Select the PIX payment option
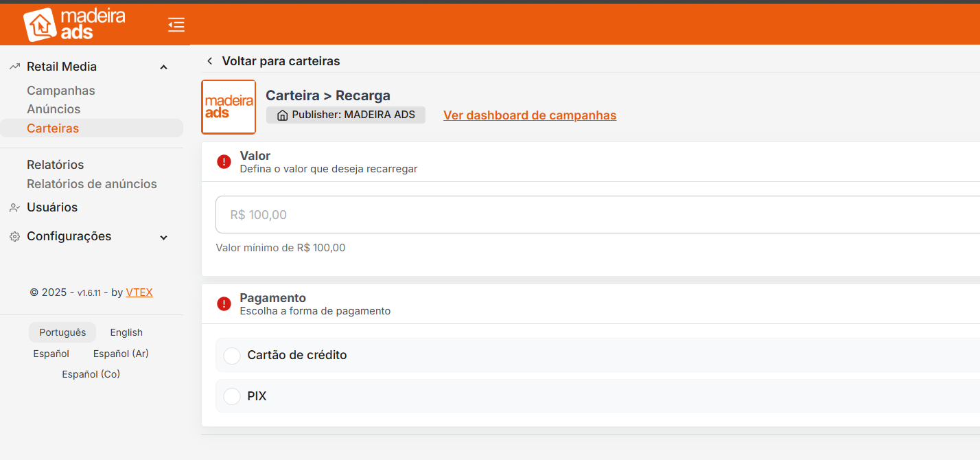This screenshot has height=460, width=980. click(x=233, y=396)
